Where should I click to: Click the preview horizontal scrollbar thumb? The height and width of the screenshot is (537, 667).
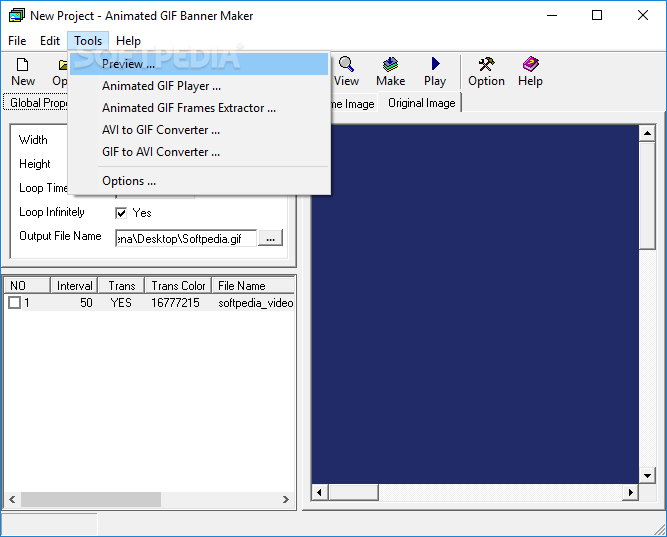[353, 493]
